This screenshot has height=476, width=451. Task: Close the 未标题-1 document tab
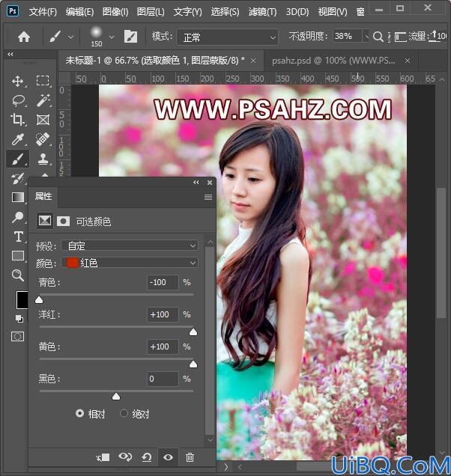(x=253, y=61)
